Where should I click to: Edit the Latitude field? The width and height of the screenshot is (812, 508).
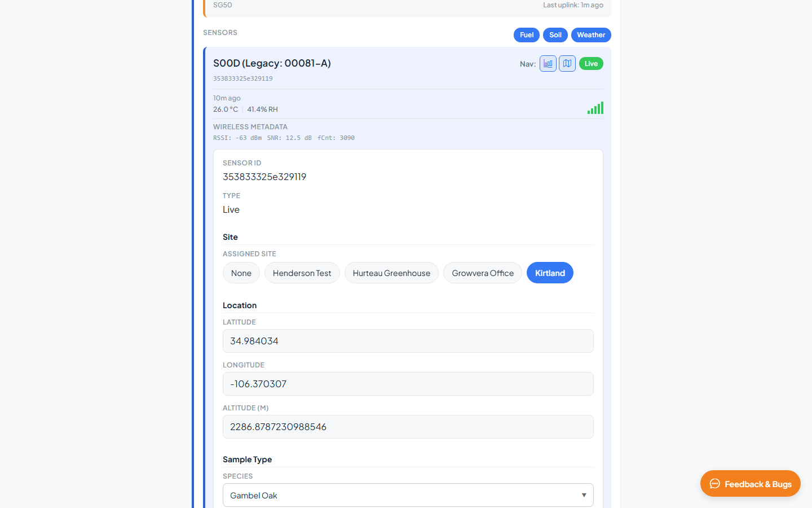[x=408, y=341]
